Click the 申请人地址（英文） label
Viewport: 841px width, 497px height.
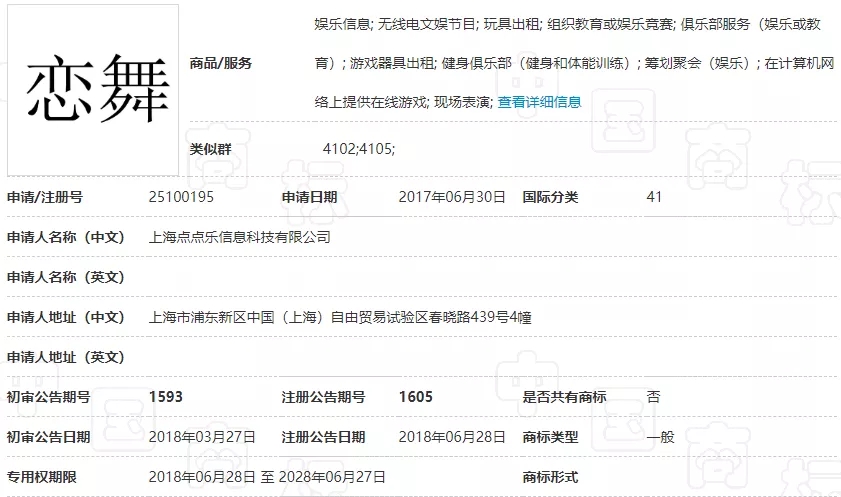(66, 357)
